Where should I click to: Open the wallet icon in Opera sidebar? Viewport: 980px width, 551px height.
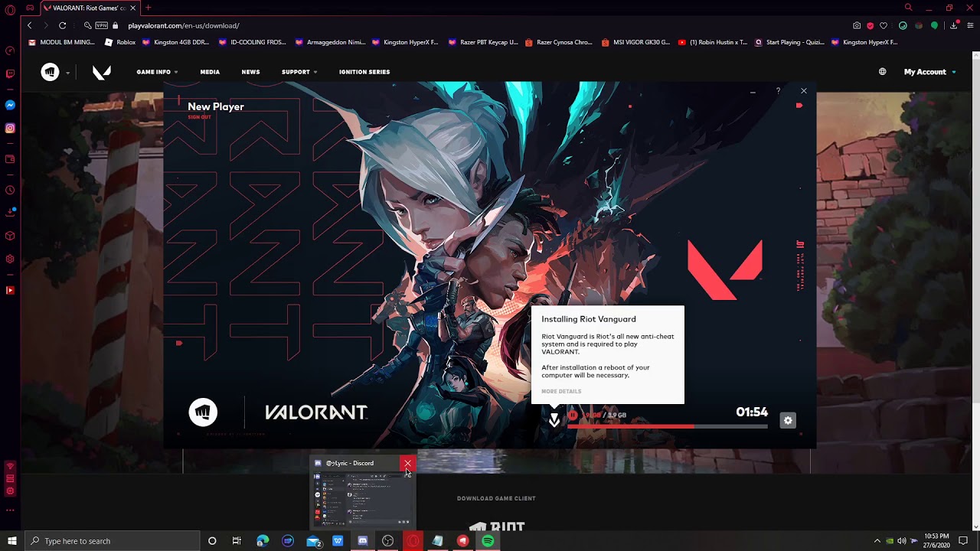pyautogui.click(x=10, y=159)
